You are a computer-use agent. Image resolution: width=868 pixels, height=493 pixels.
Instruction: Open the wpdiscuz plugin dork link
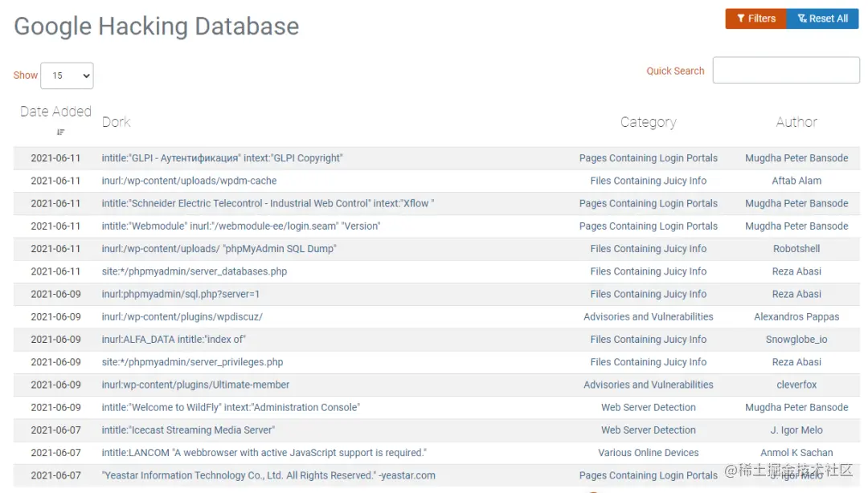182,316
